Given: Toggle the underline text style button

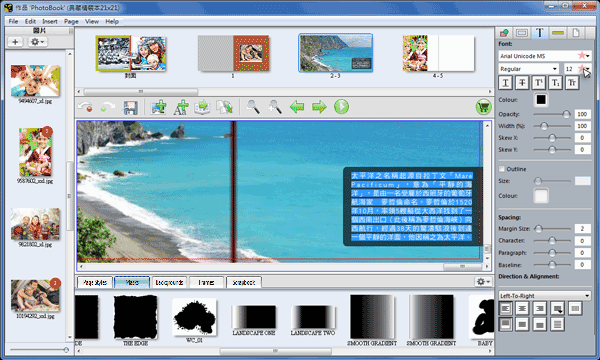Looking at the screenshot, I should point(505,83).
